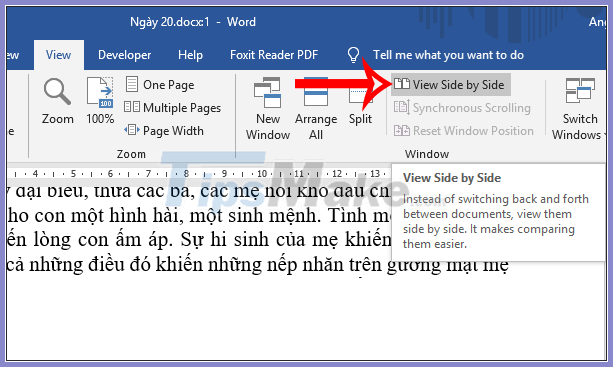Show Multiple Pages view
613x367 pixels.
coord(172,107)
